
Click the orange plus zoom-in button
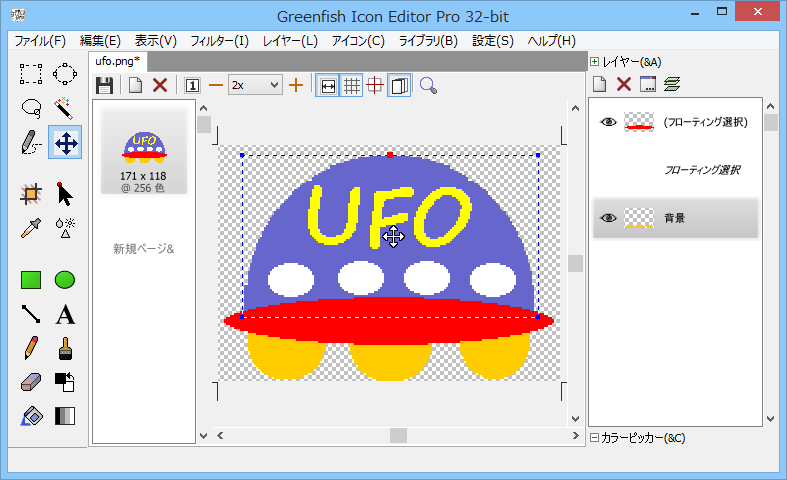tap(296, 85)
